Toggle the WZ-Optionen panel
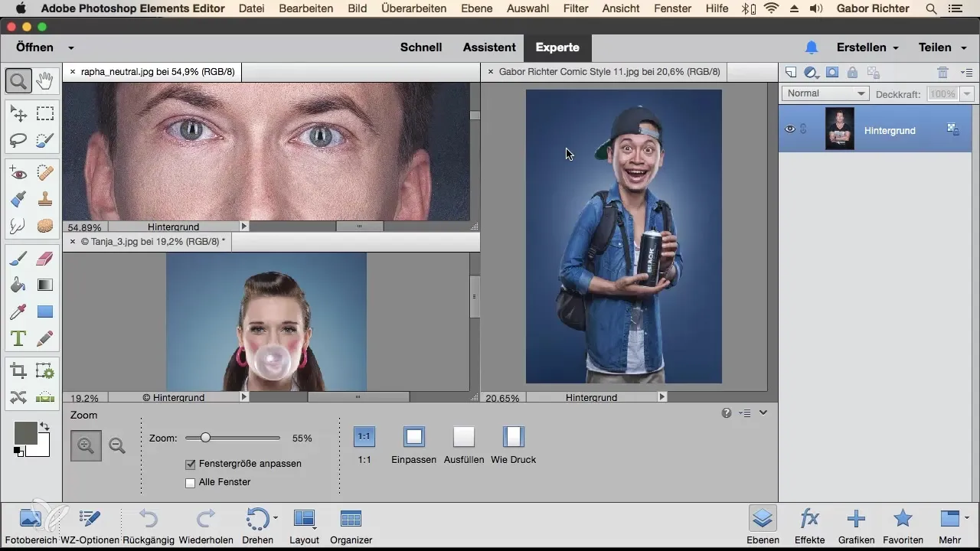 pos(90,527)
